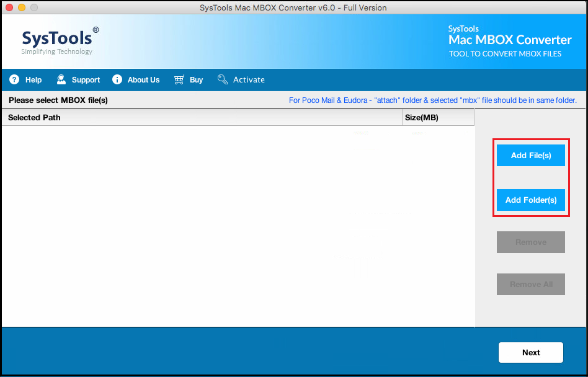Viewport: 588px width, 377px height.
Task: Open the Buy menu label
Action: tap(196, 80)
